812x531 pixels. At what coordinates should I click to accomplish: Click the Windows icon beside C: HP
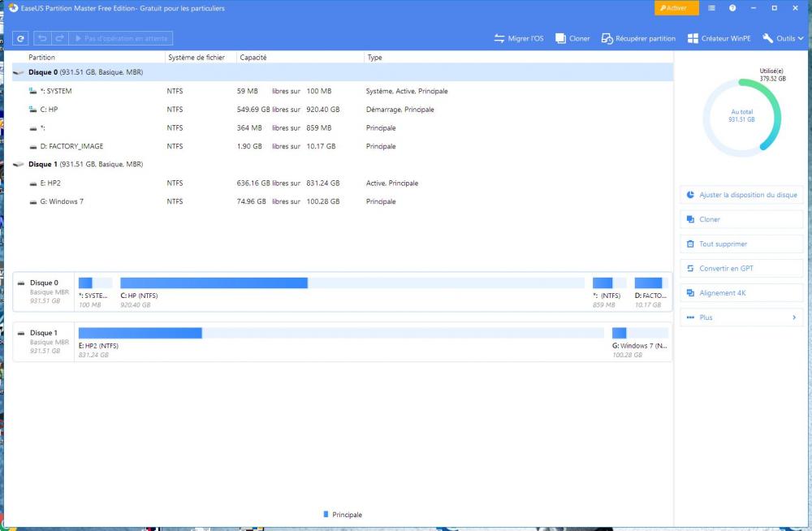click(33, 110)
